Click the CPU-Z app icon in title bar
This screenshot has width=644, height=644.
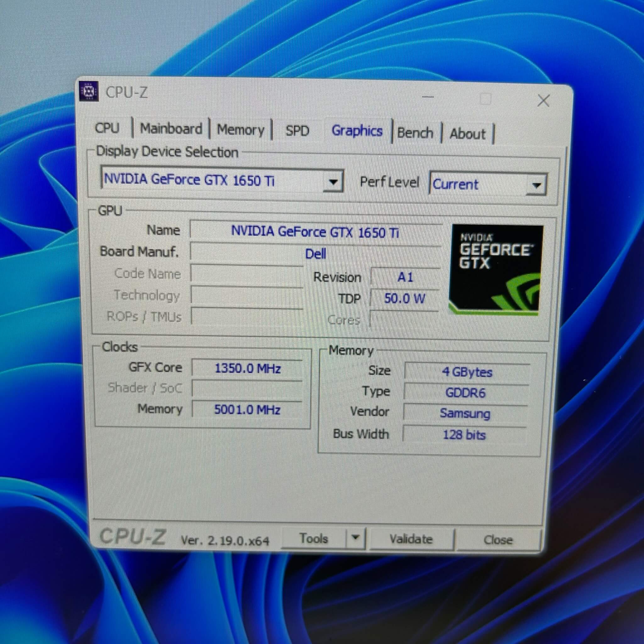pyautogui.click(x=89, y=91)
